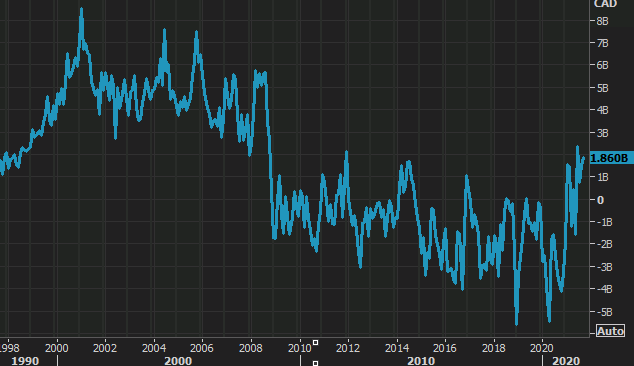634x366 pixels.
Task: Click the 6B axis label
Action: (x=602, y=66)
